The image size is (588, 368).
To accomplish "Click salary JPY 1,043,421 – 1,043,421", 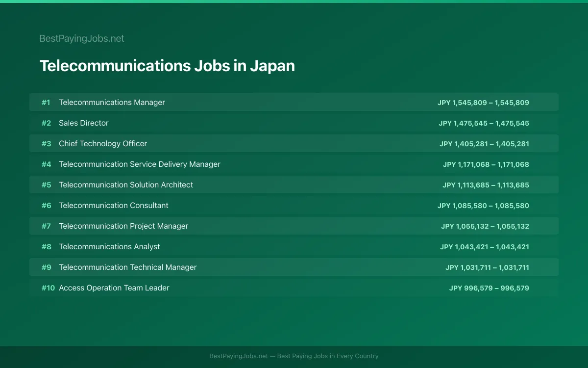I will click(485, 247).
